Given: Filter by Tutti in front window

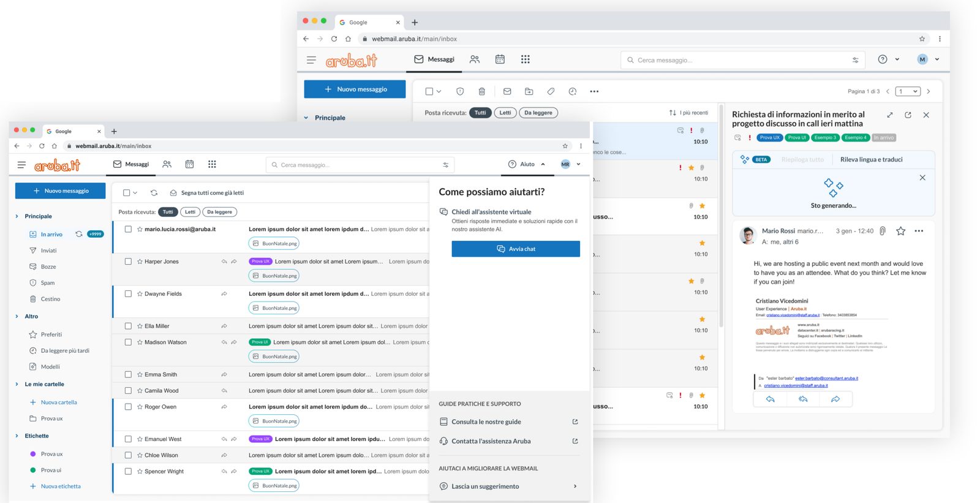Looking at the screenshot, I should tap(168, 212).
